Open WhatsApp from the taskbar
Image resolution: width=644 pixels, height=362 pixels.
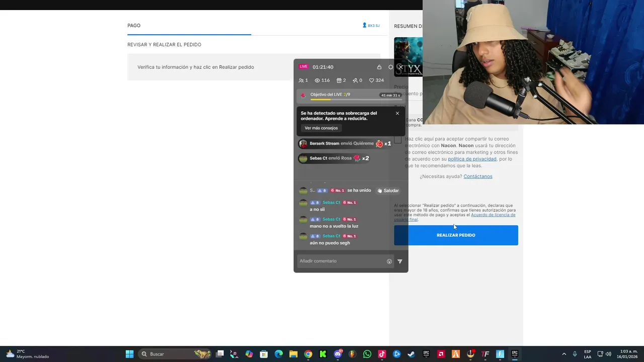point(367,354)
